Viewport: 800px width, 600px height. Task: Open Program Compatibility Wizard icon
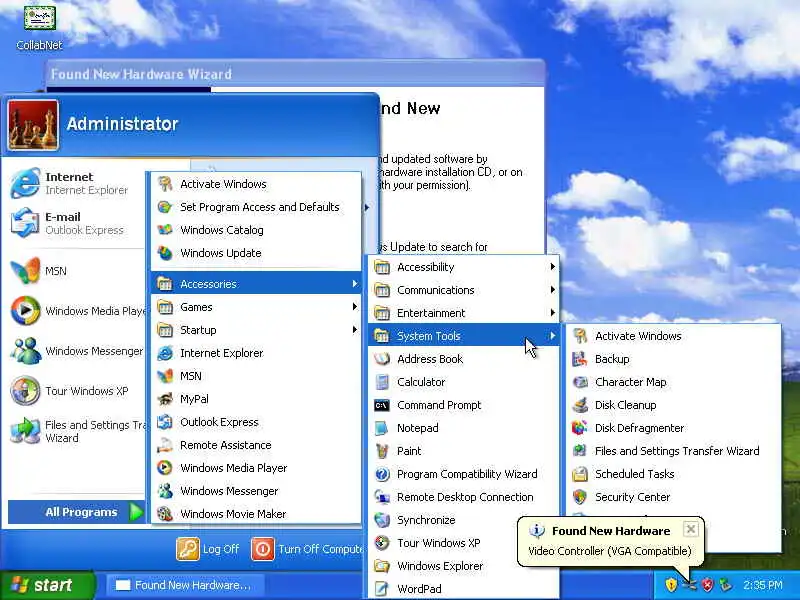pos(382,474)
